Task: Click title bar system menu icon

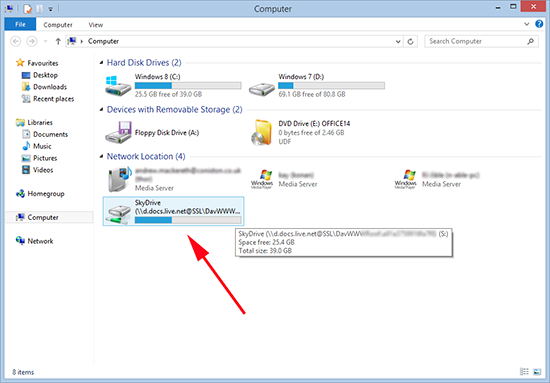Action: coord(9,8)
